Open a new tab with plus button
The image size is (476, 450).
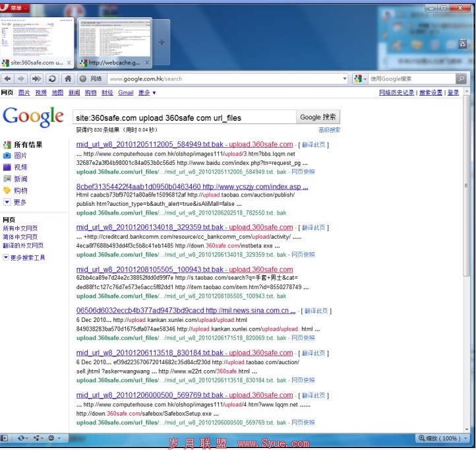pyautogui.click(x=162, y=42)
